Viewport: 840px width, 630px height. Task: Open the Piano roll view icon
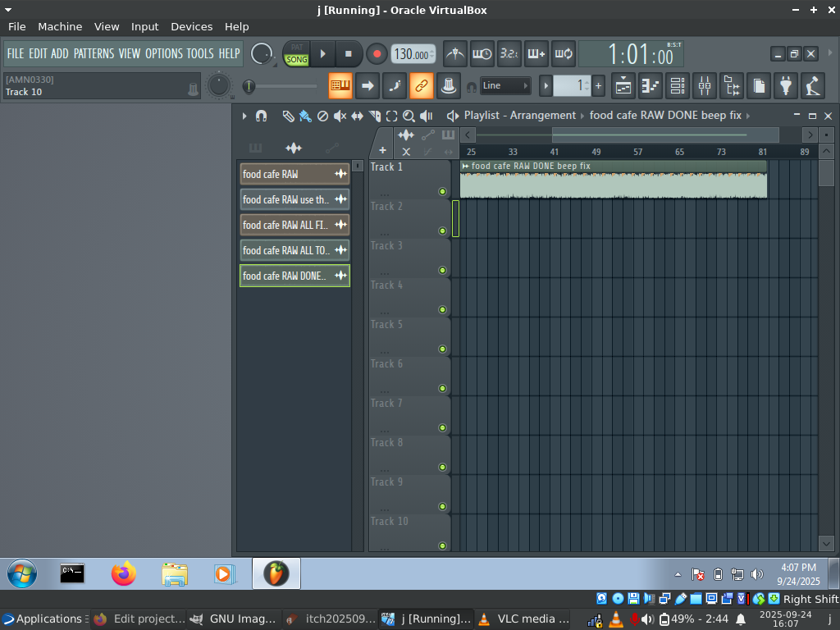[x=651, y=85]
